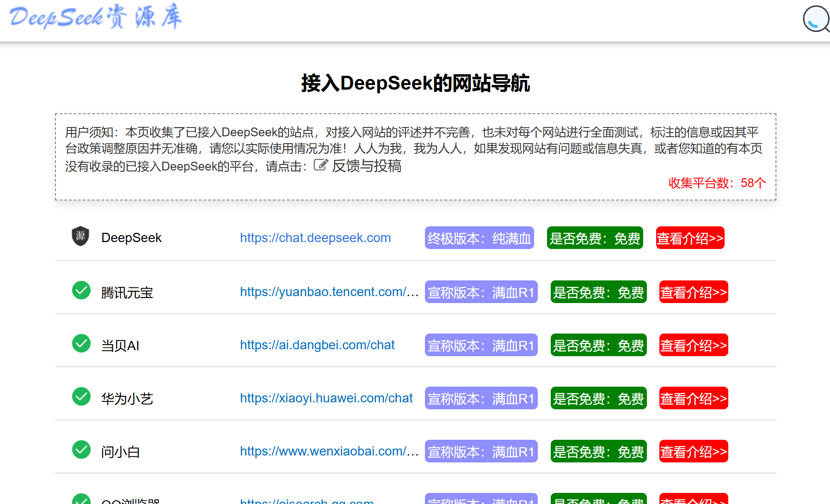The image size is (830, 504).
Task: Click the DeepSeek platform name text
Action: [131, 238]
